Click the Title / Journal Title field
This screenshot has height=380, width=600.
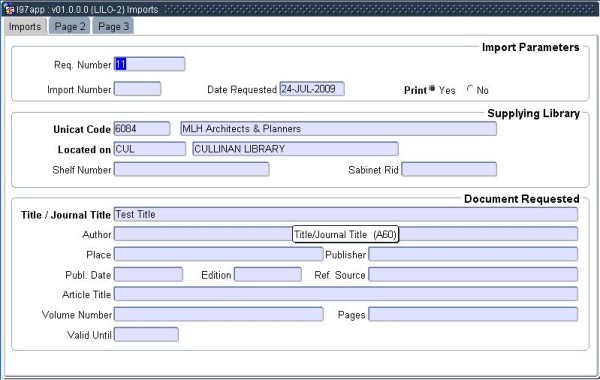(346, 214)
